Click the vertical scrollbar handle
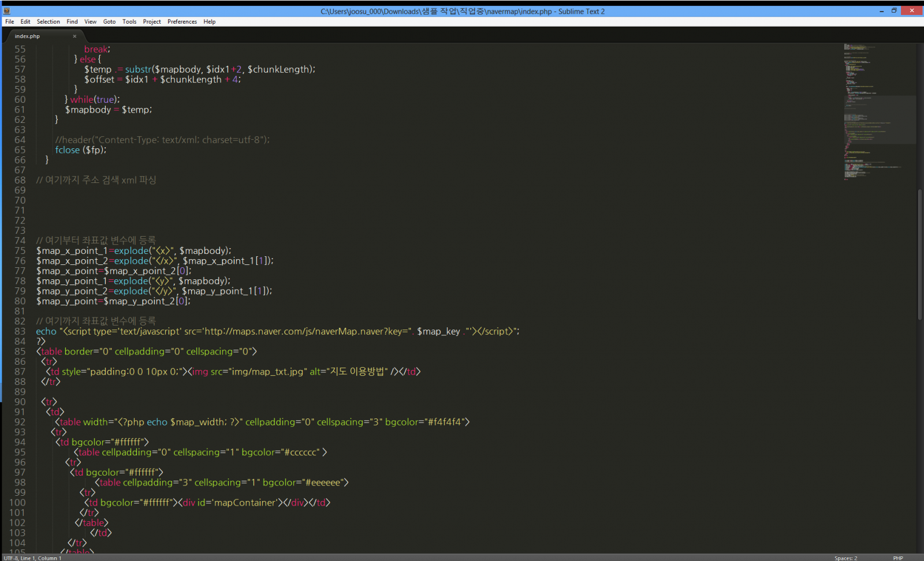 pyautogui.click(x=920, y=254)
